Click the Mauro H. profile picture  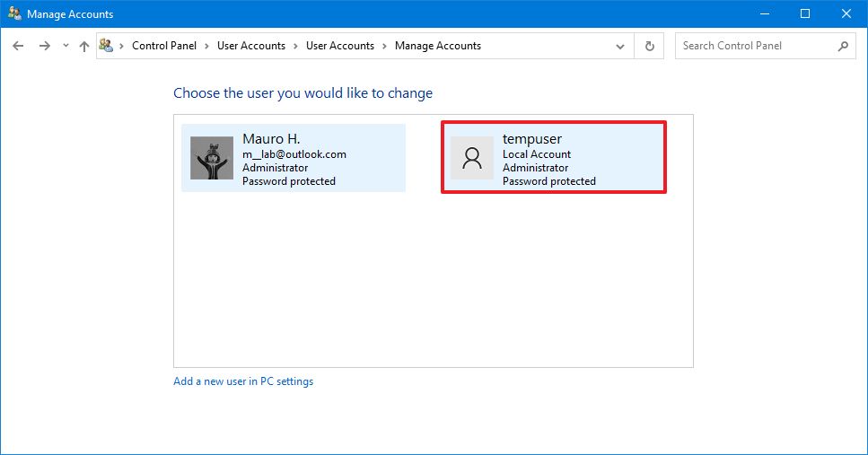pos(212,158)
